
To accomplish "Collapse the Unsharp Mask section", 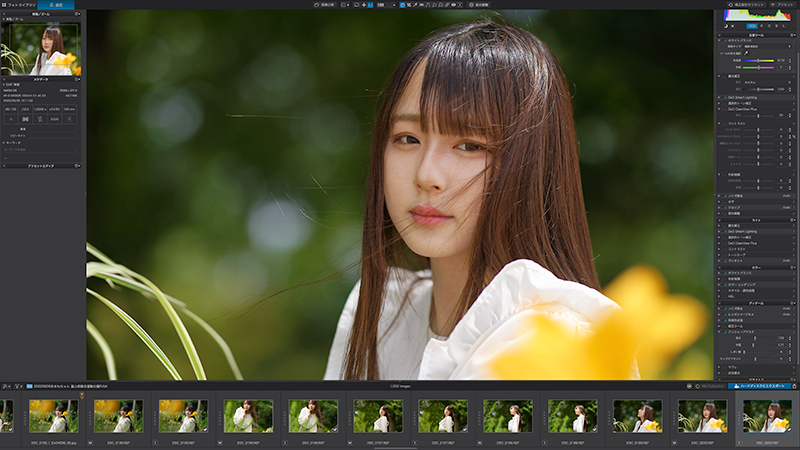I will click(719, 332).
